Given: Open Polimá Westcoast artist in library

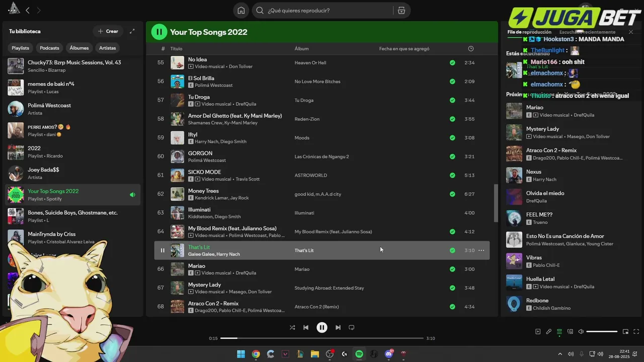Looking at the screenshot, I should click(73, 109).
